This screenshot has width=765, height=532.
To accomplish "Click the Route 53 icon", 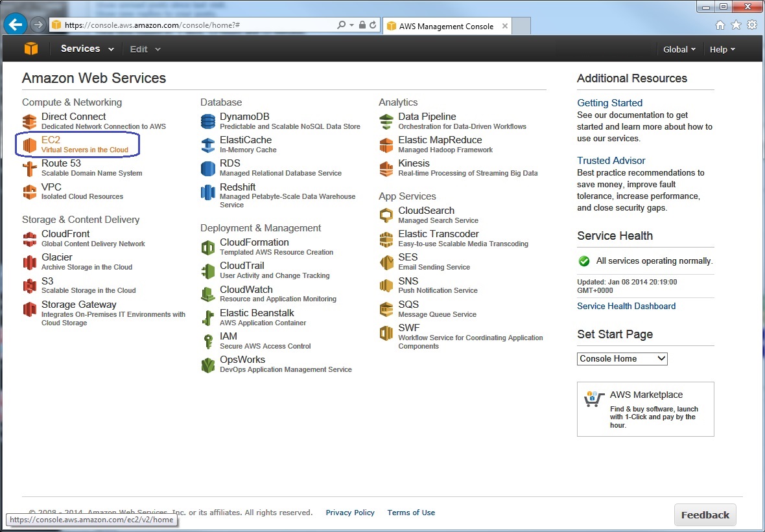I will (x=30, y=168).
